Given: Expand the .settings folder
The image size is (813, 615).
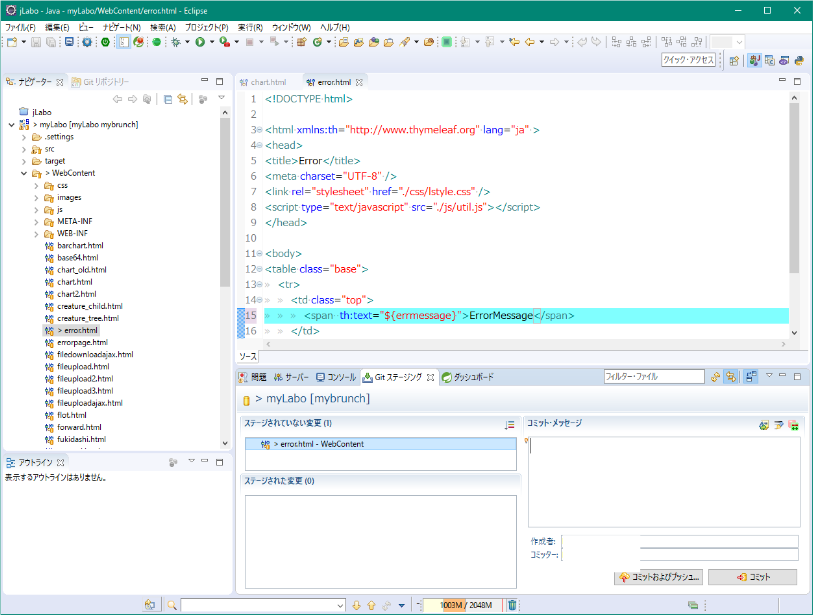Looking at the screenshot, I should pos(24,137).
